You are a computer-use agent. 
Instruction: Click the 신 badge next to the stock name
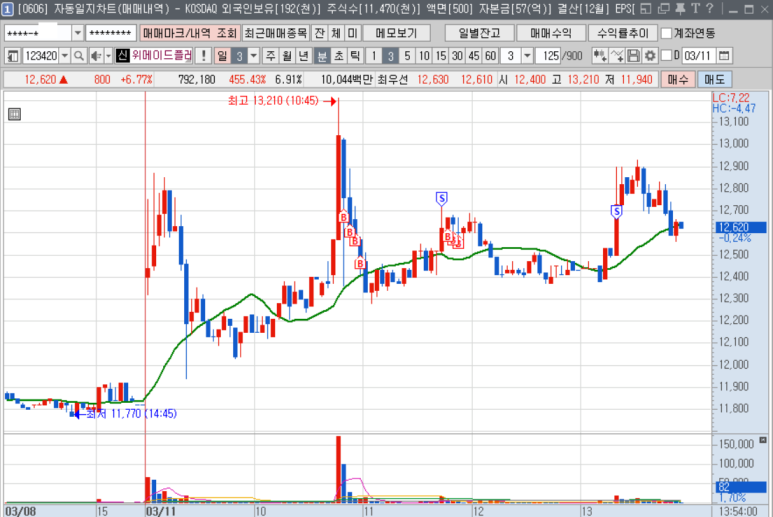point(122,56)
